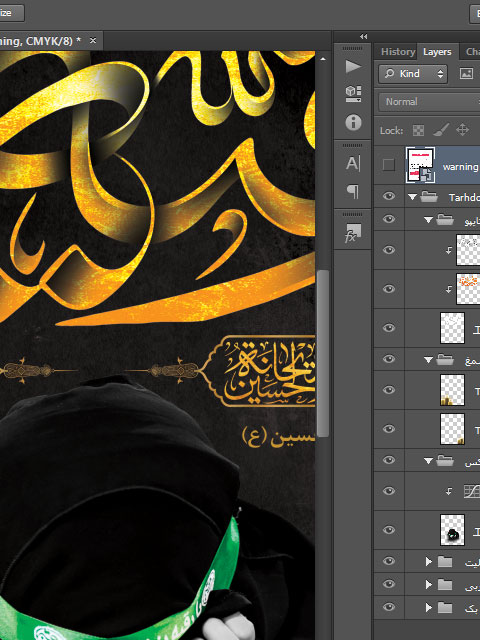Open the Info panel icon
The width and height of the screenshot is (480, 640).
[353, 122]
